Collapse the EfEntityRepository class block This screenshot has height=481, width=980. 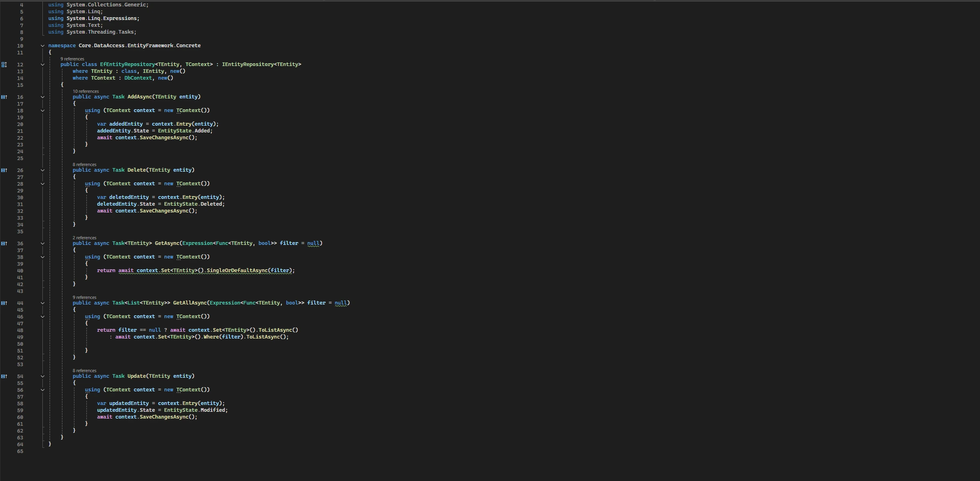pyautogui.click(x=42, y=64)
